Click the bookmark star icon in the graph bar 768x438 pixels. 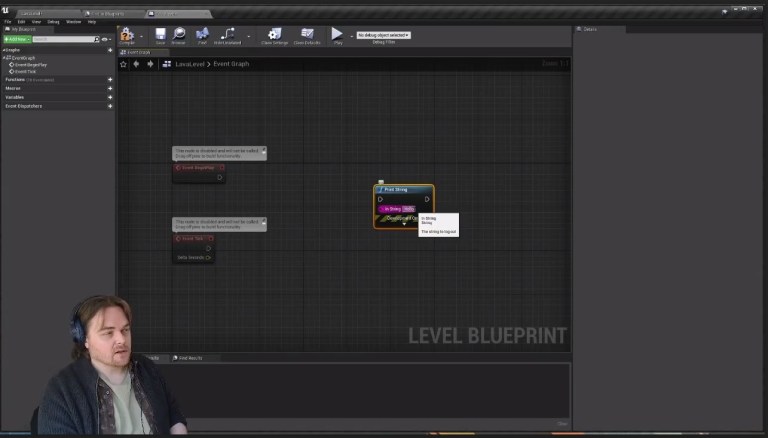pos(123,64)
